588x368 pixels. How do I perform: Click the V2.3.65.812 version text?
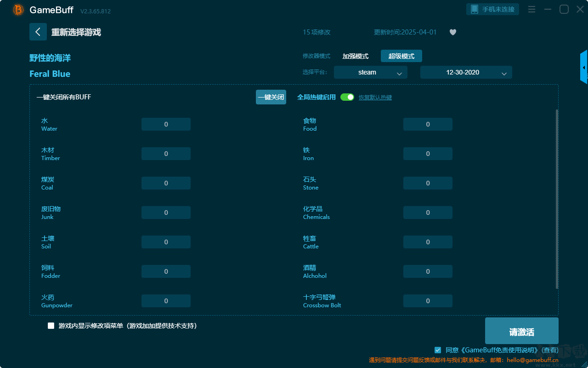point(96,11)
